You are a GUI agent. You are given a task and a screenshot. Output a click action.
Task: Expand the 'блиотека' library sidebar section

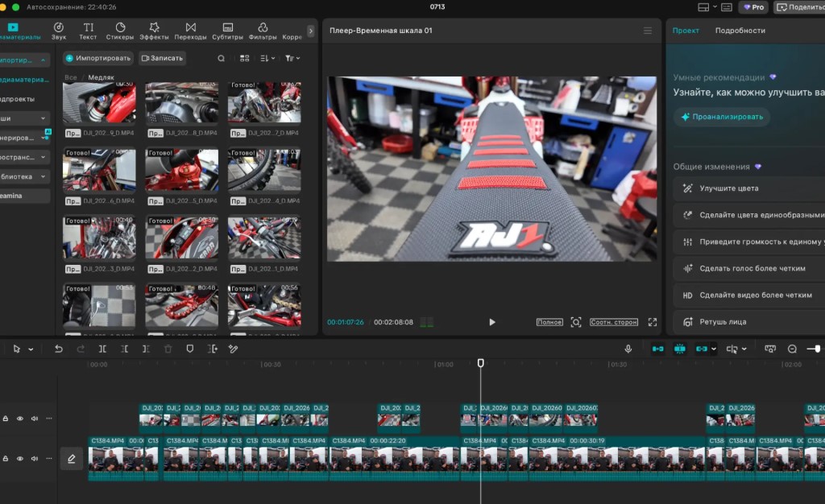pyautogui.click(x=23, y=176)
